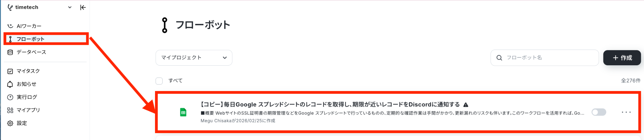Select フローボット in the sidebar
644x140 pixels.
click(46, 39)
